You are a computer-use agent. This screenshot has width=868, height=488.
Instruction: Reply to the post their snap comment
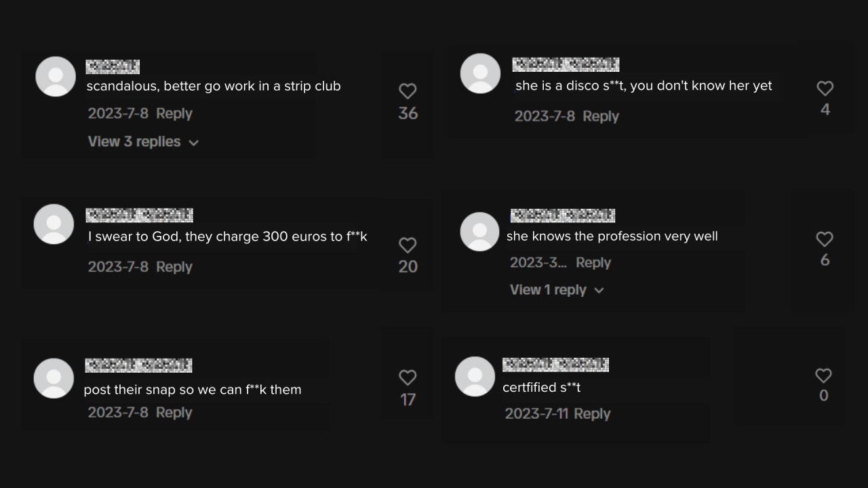click(x=174, y=412)
